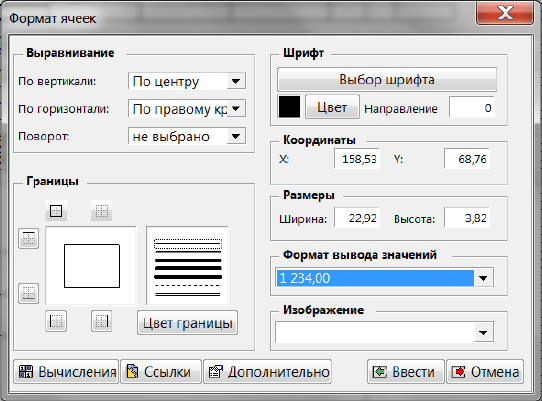
Task: Click the Выбор шрифта button
Action: pos(387,80)
